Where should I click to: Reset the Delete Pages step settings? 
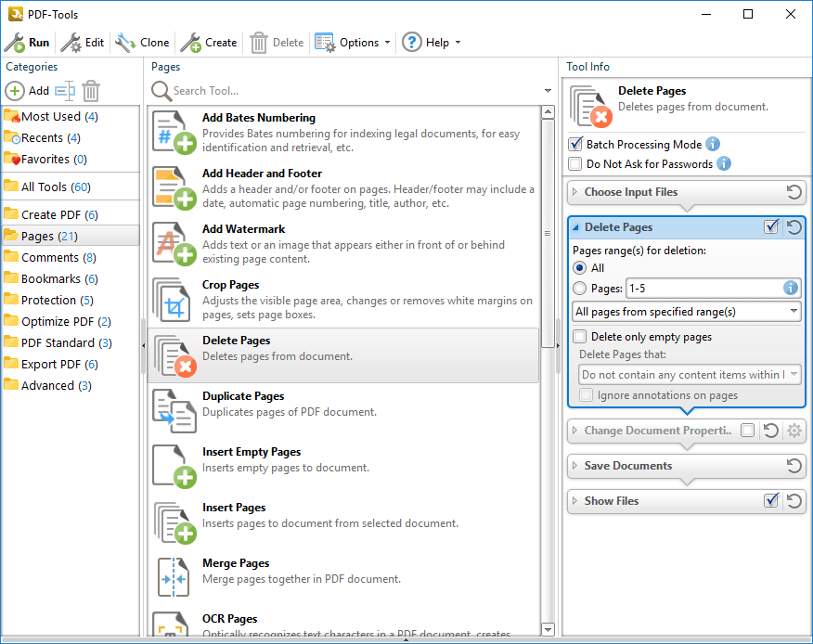click(794, 227)
